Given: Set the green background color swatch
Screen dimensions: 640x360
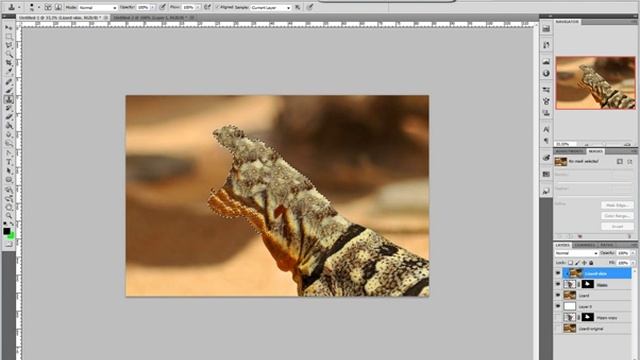Looking at the screenshot, I should 11,236.
